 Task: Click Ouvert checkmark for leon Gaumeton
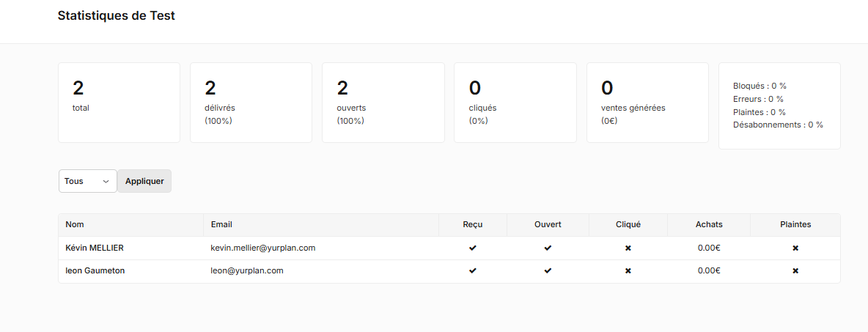coord(548,271)
